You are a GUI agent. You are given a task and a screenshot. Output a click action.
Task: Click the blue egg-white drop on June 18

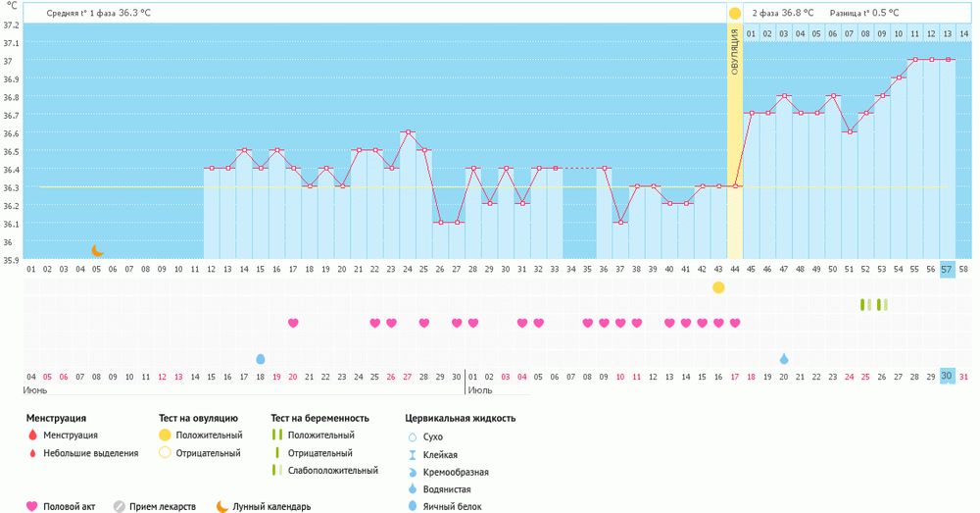point(261,359)
